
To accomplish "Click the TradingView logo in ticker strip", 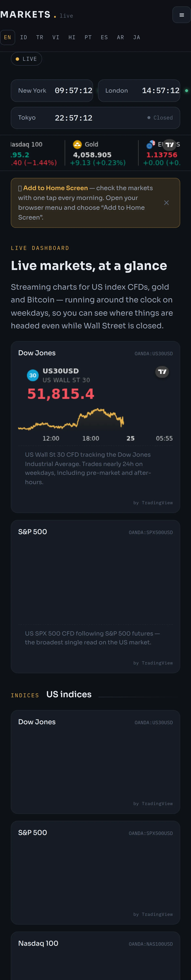I will tap(170, 145).
